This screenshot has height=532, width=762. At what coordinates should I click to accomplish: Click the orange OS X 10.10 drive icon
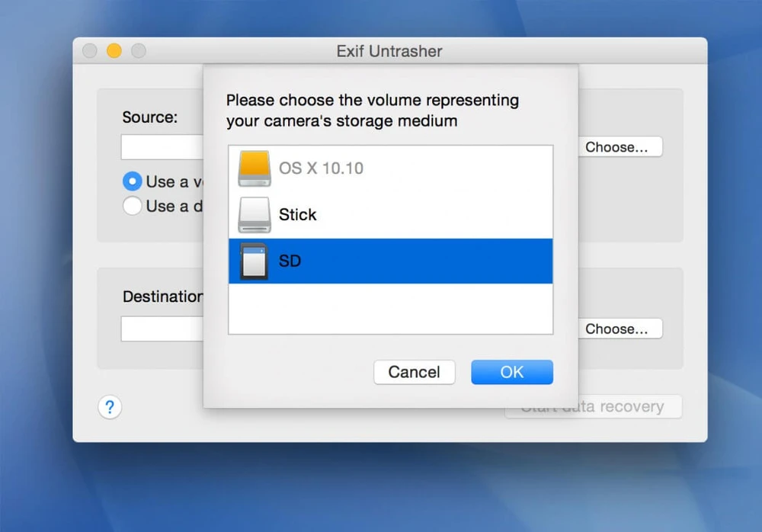coord(254,168)
